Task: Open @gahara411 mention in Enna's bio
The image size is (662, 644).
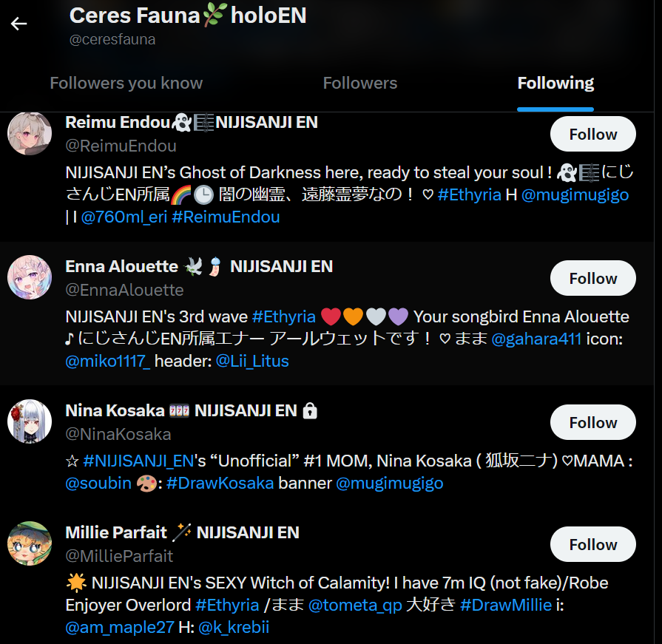Action: point(536,339)
